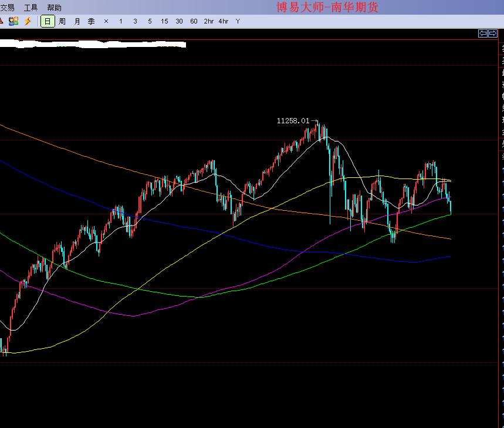
Task: Select the 15-minute chart interval
Action: [x=164, y=21]
